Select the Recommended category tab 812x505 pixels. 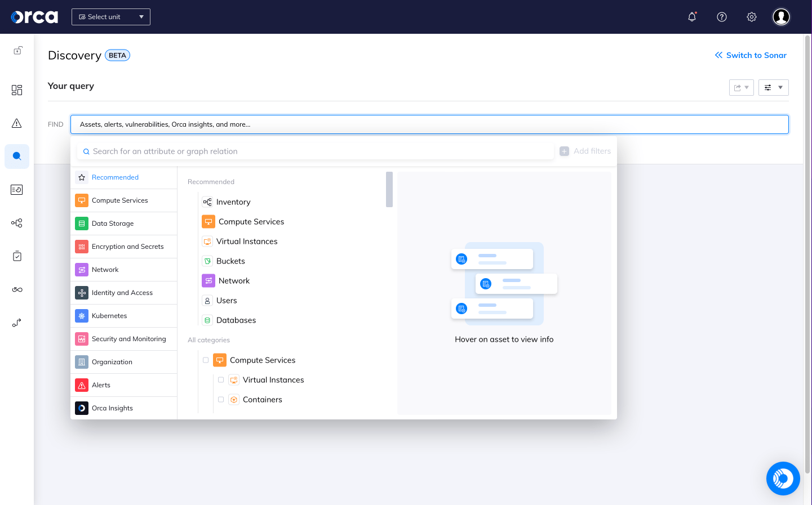[124, 177]
